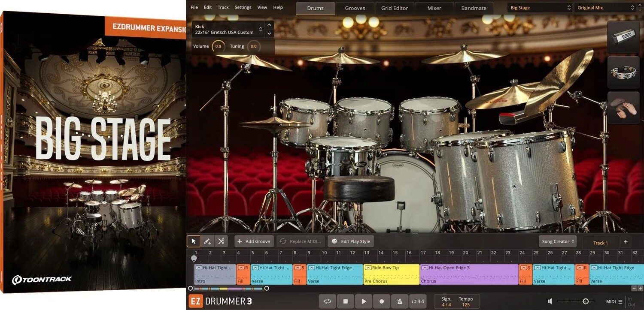The image size is (644, 310).
Task: Open the Big Stage kit preset dropdown
Action: click(541, 8)
